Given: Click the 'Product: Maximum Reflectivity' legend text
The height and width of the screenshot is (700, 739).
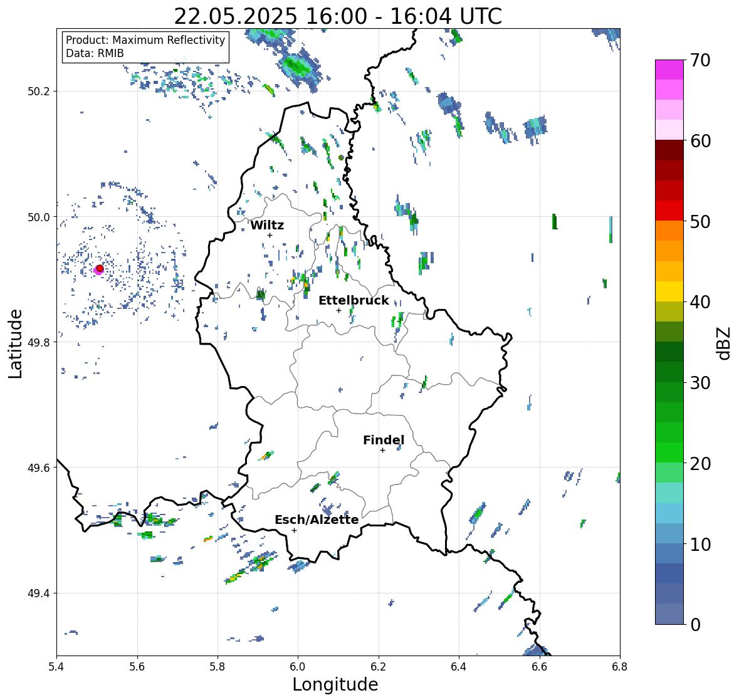Looking at the screenshot, I should [145, 40].
